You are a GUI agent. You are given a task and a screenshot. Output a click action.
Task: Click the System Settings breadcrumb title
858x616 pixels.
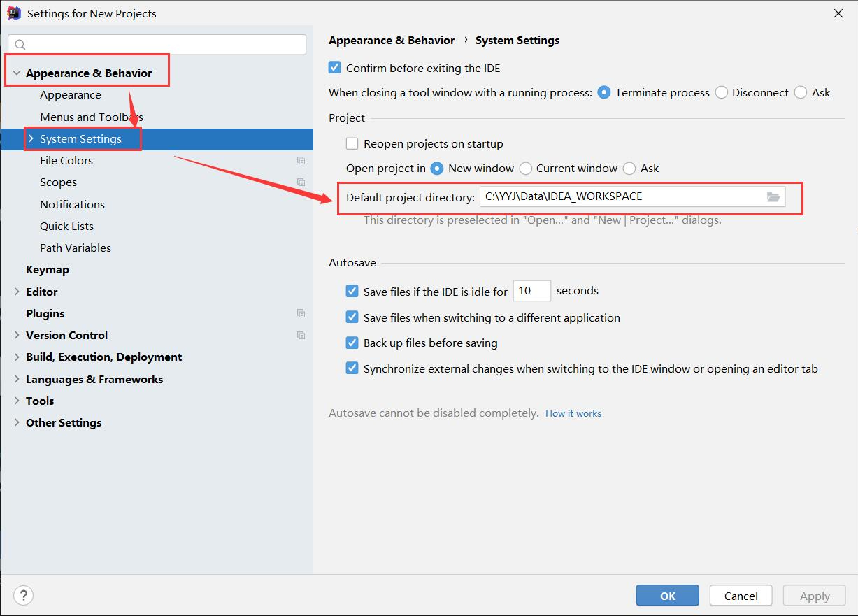(x=517, y=40)
